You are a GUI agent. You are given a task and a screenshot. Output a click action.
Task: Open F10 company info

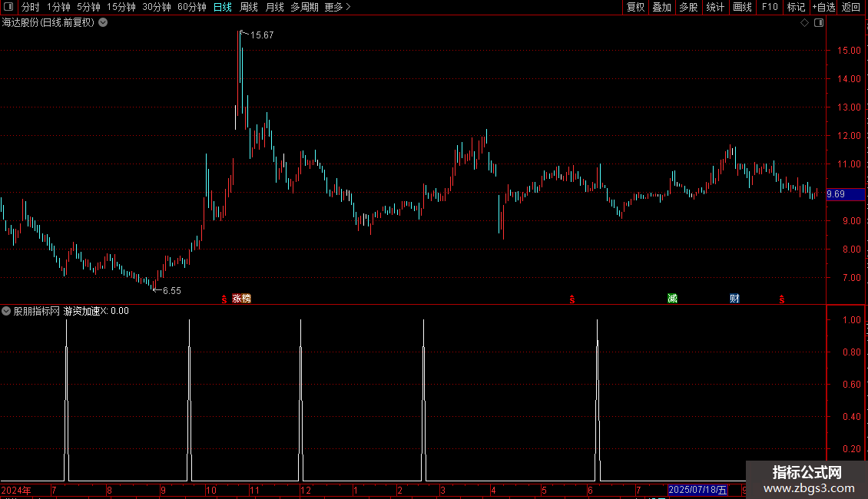(x=770, y=7)
